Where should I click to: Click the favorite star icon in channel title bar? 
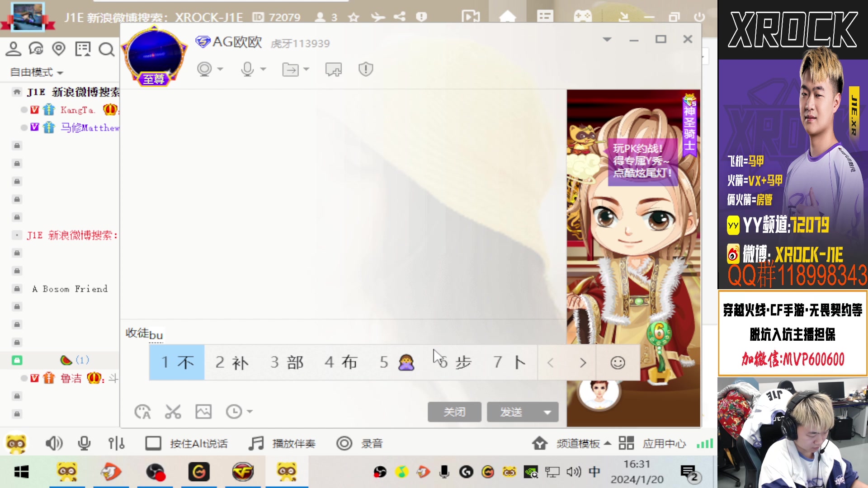(x=354, y=18)
